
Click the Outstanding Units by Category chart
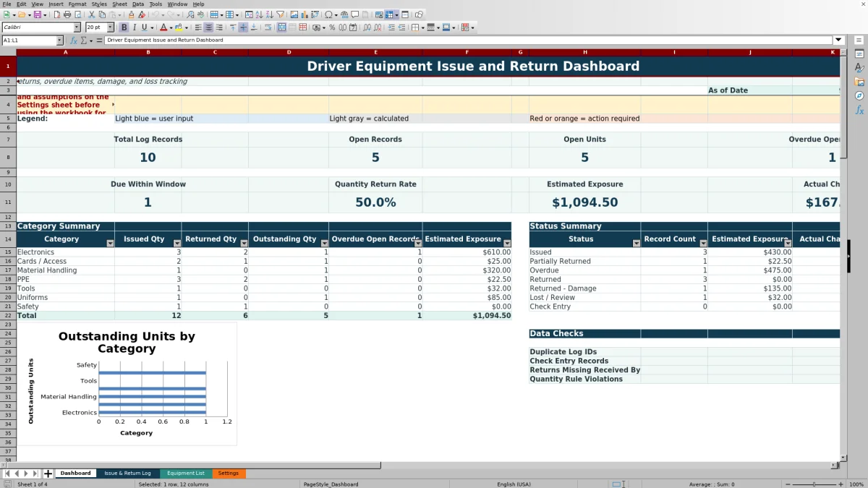[127, 384]
